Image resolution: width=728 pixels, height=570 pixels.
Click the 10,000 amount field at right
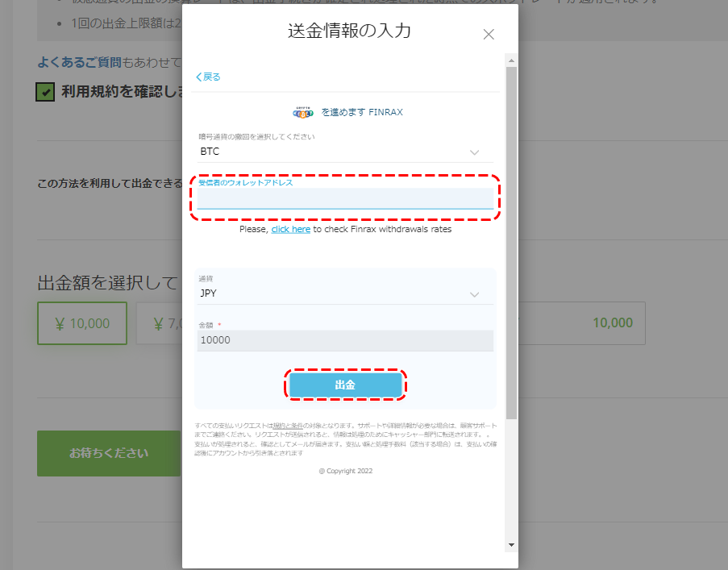[x=582, y=323]
